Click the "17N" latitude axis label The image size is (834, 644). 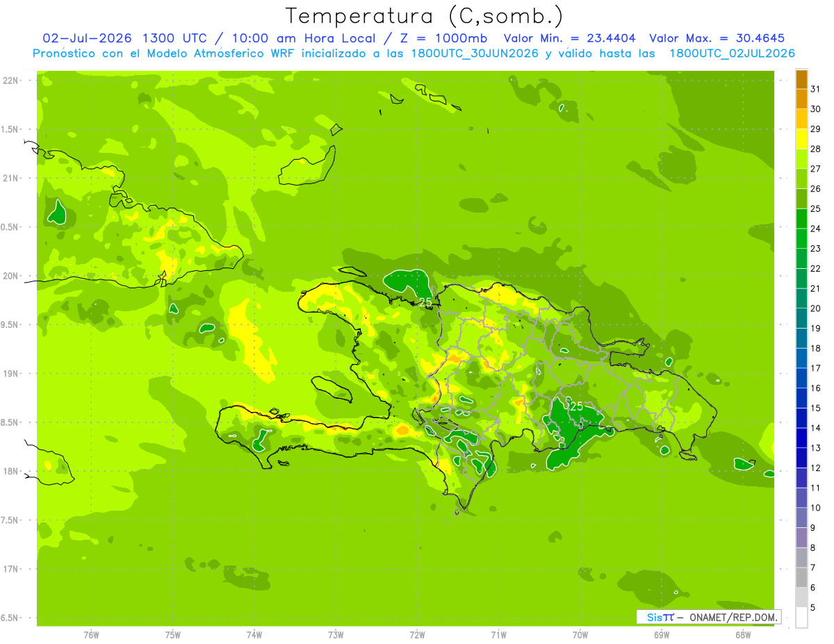point(10,569)
